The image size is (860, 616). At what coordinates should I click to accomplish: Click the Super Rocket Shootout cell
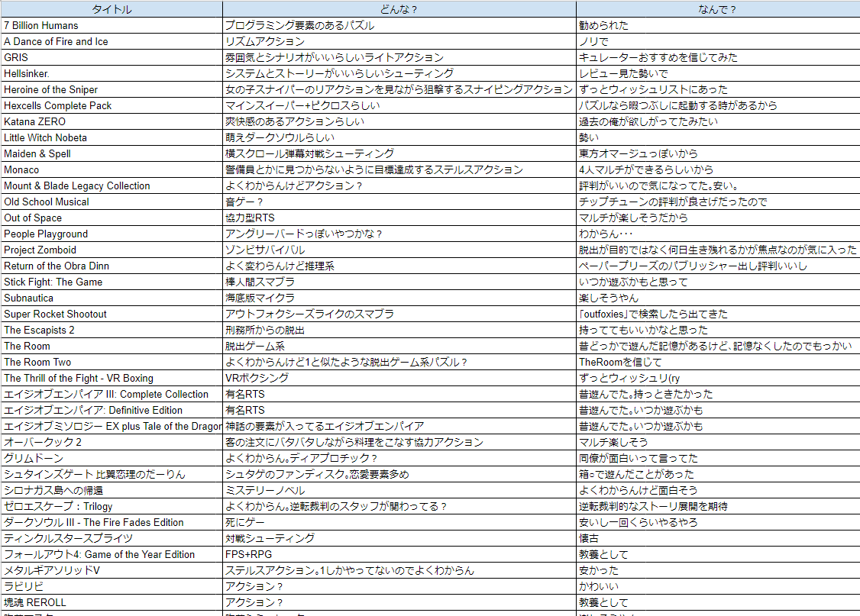click(x=112, y=314)
